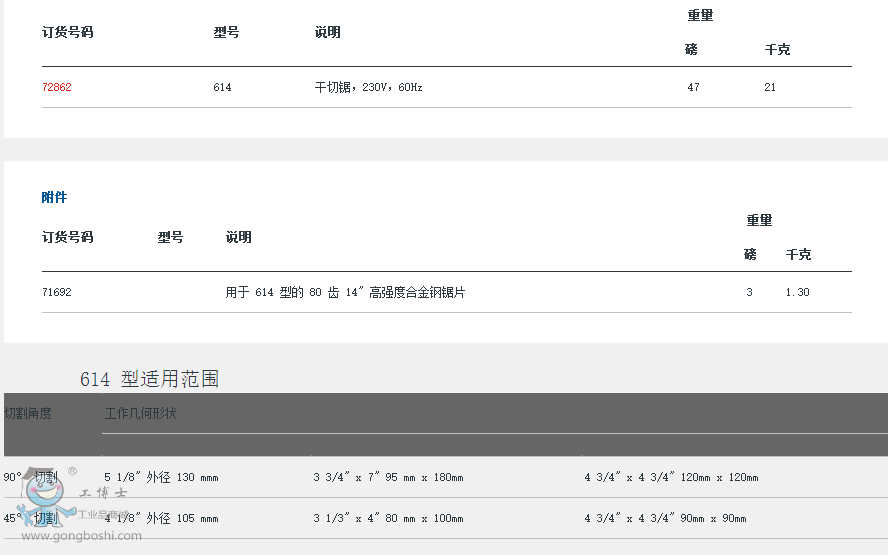Screen dimensions: 888x555
Task: Click the 工作几何形状 column header
Action: tap(140, 413)
